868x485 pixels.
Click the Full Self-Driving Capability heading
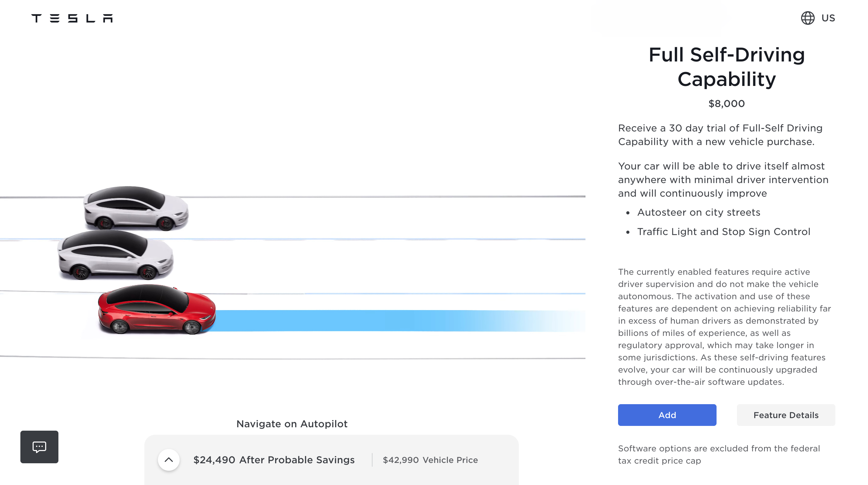point(726,67)
